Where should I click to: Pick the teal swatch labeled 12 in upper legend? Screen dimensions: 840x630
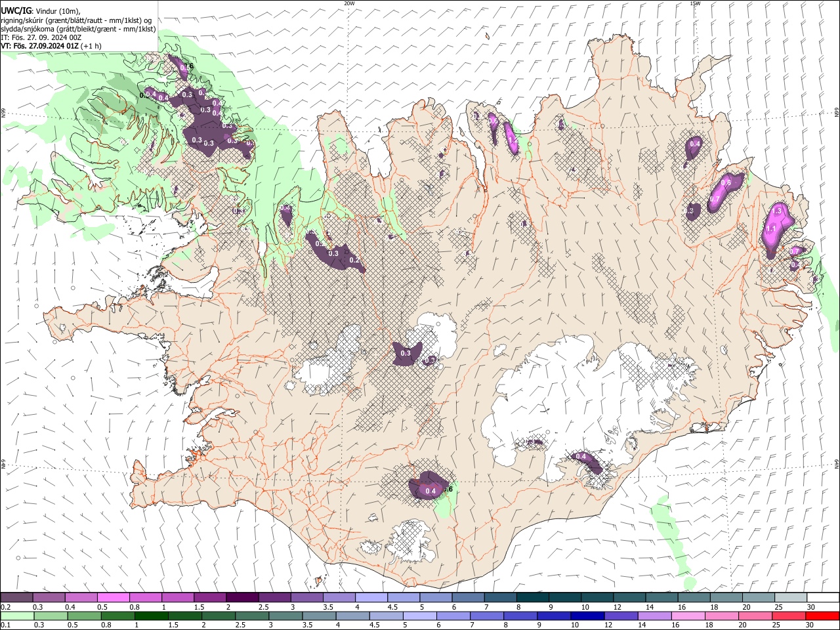coord(629,597)
